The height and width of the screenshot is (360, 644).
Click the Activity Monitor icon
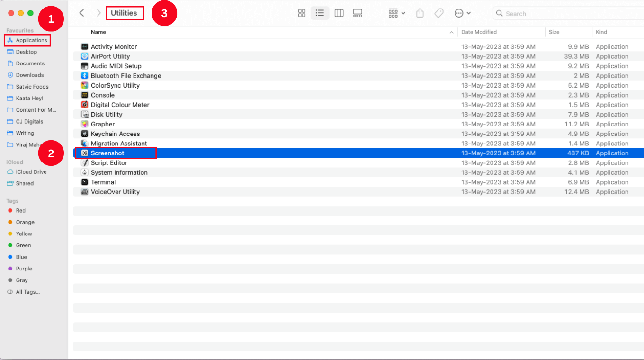pyautogui.click(x=85, y=46)
